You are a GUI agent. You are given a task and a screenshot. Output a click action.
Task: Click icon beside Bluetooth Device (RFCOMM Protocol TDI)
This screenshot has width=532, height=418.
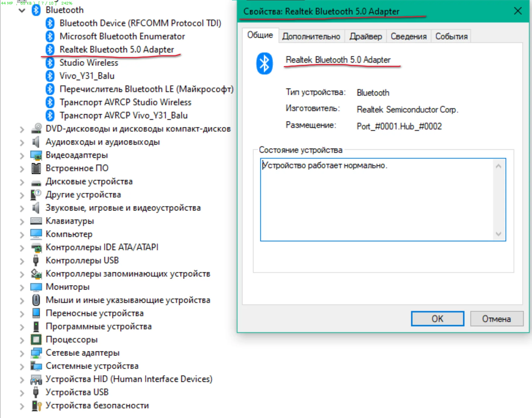coord(50,23)
